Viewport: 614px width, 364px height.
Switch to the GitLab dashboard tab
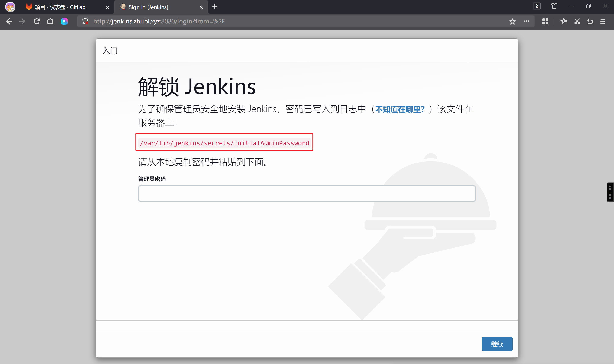(60, 7)
